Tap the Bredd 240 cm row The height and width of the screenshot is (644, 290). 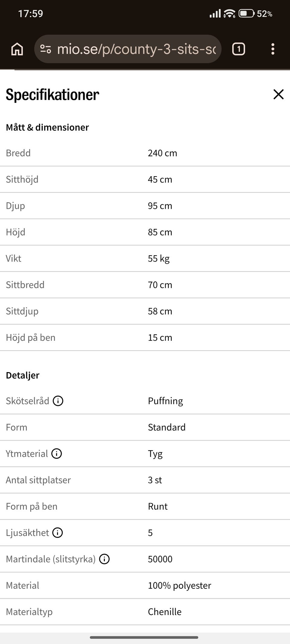145,153
